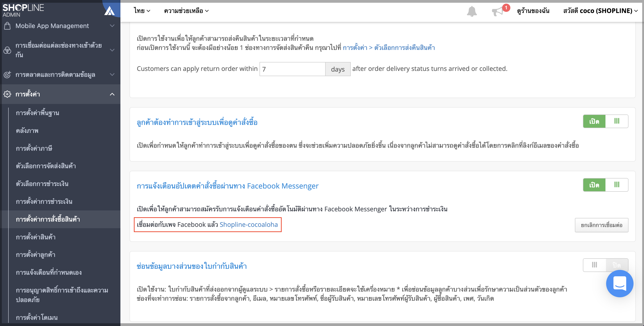
Task: Click the channel integration circles icon
Action: (7, 50)
